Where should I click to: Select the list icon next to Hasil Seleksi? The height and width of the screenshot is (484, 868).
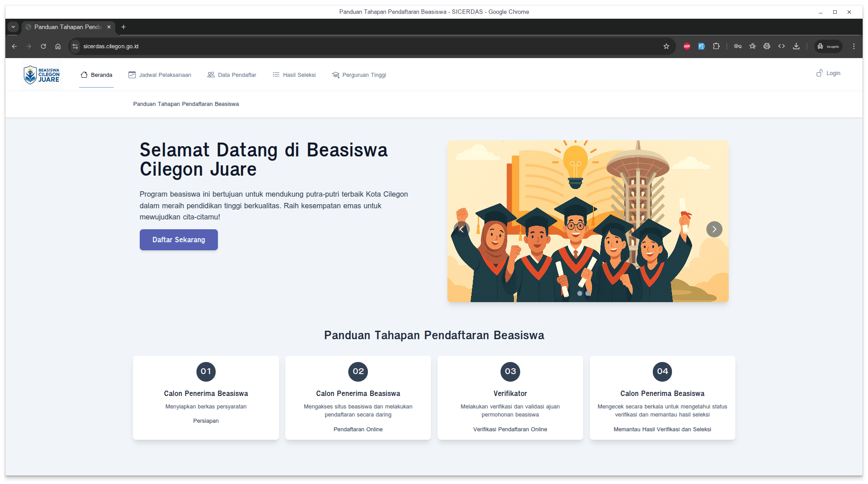coord(275,75)
